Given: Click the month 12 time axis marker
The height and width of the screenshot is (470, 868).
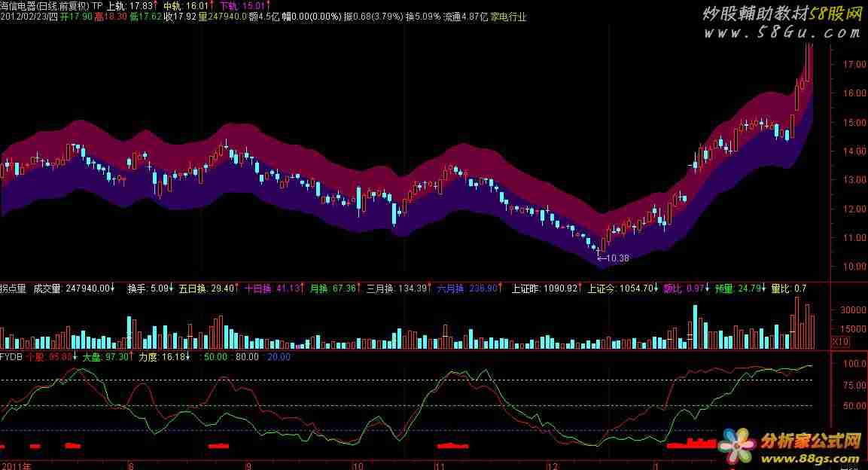Looking at the screenshot, I should [553, 466].
